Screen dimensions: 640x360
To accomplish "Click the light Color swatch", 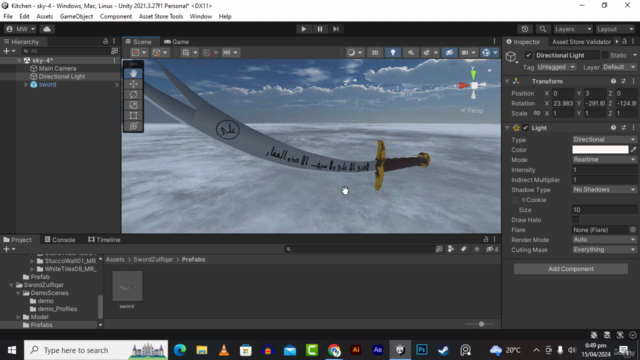I will (x=600, y=150).
